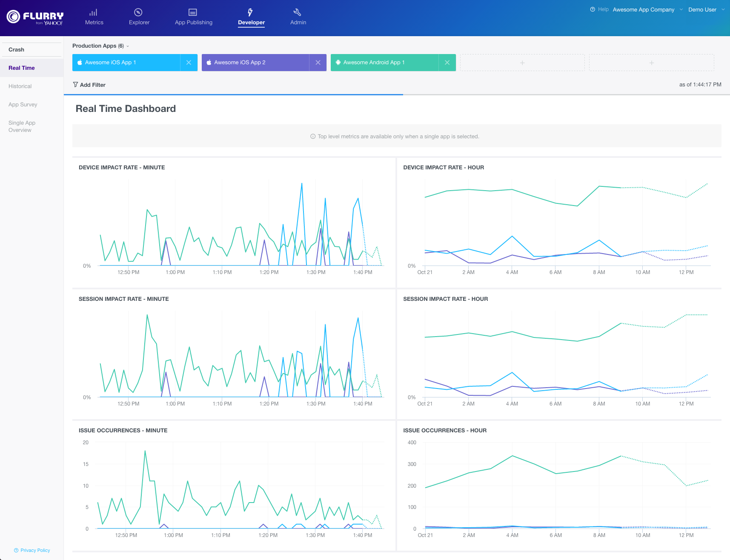Click Apple icon on Awesome iOS App 1
Viewport: 730px width, 560px height.
coord(80,63)
